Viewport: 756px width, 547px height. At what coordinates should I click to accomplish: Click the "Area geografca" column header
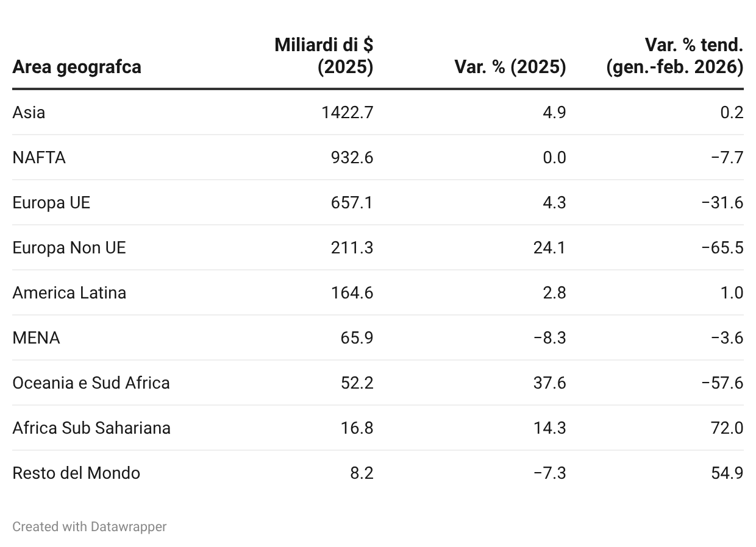point(77,66)
